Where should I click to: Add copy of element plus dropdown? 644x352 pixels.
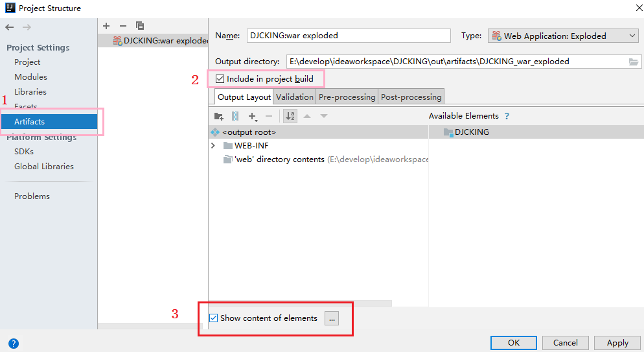253,117
